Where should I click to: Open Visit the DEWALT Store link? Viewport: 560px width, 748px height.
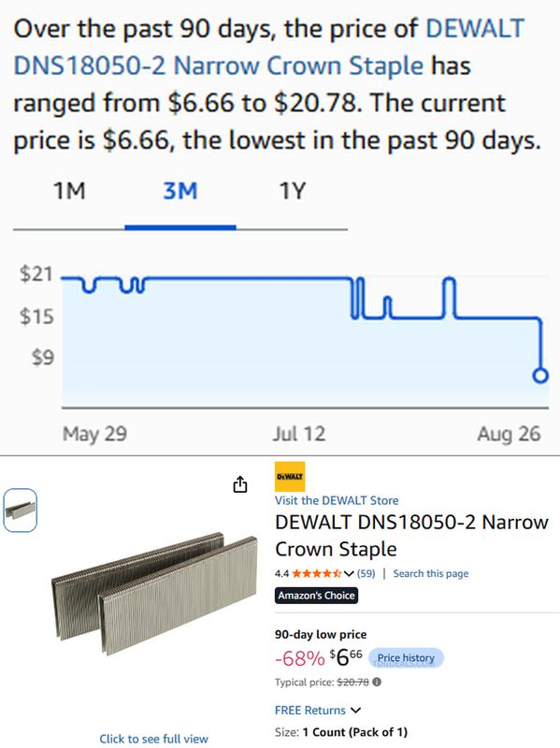(x=337, y=500)
